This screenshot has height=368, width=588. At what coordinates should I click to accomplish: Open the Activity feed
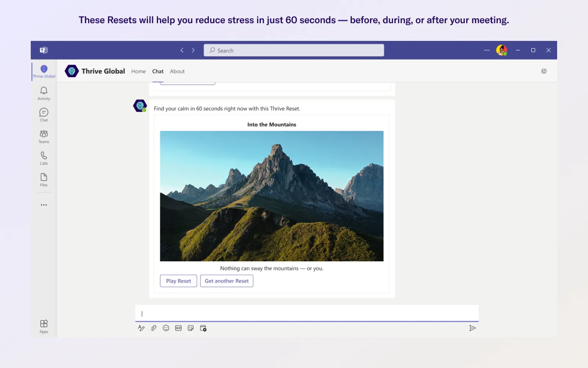[44, 93]
